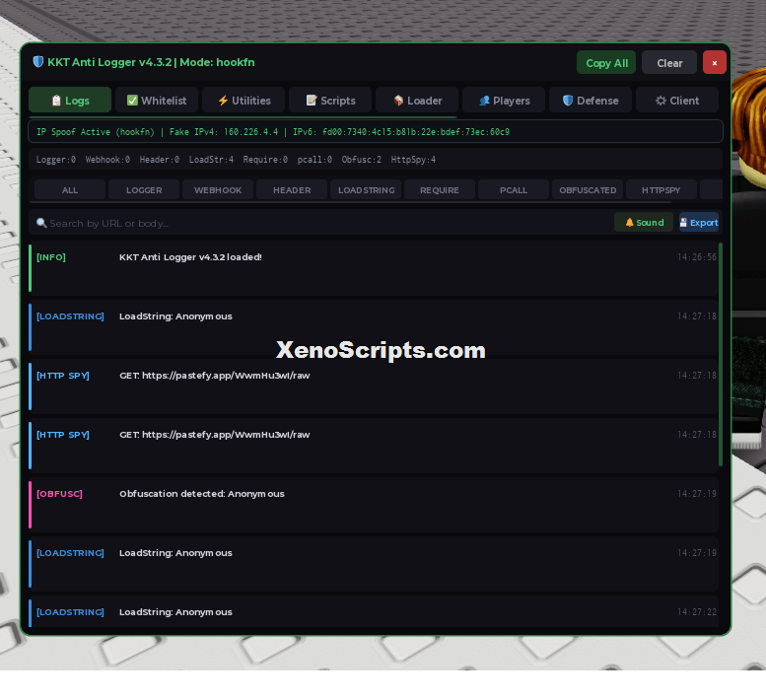The height and width of the screenshot is (700, 766).
Task: Click the floppy disk icon on Export
Action: click(x=683, y=222)
